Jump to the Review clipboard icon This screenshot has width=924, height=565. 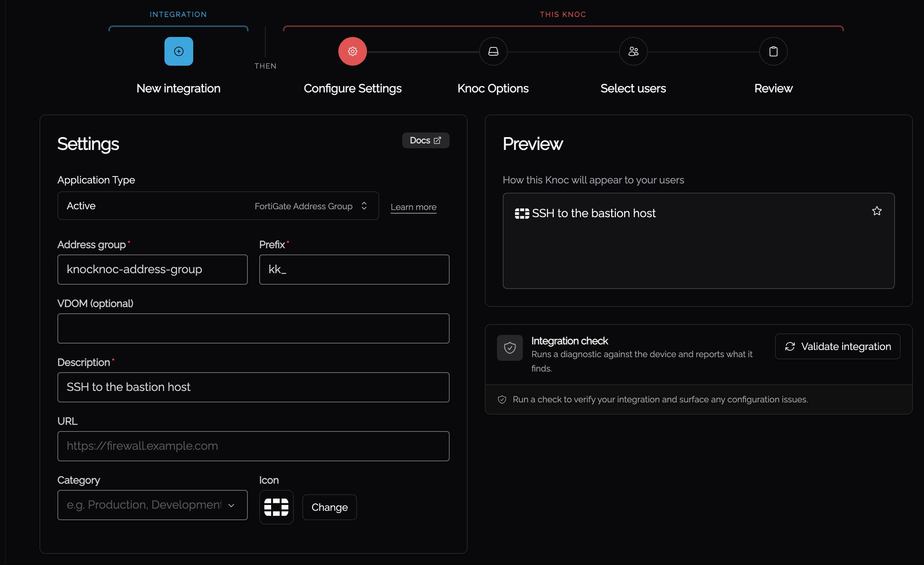(x=773, y=51)
